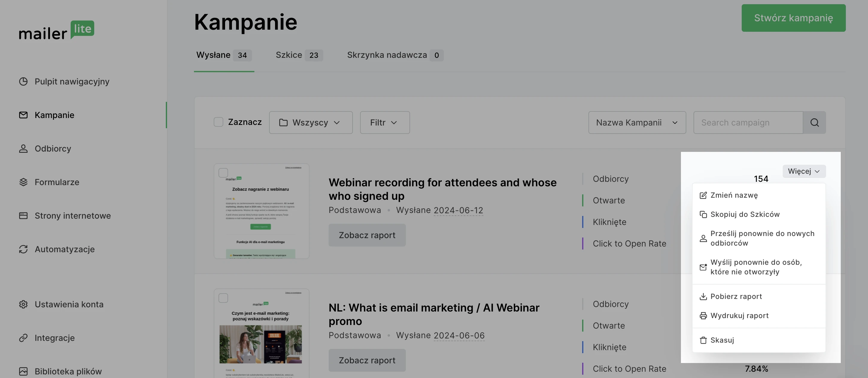
Task: Select Skopiuj do Szkiców menu entry
Action: (x=745, y=214)
